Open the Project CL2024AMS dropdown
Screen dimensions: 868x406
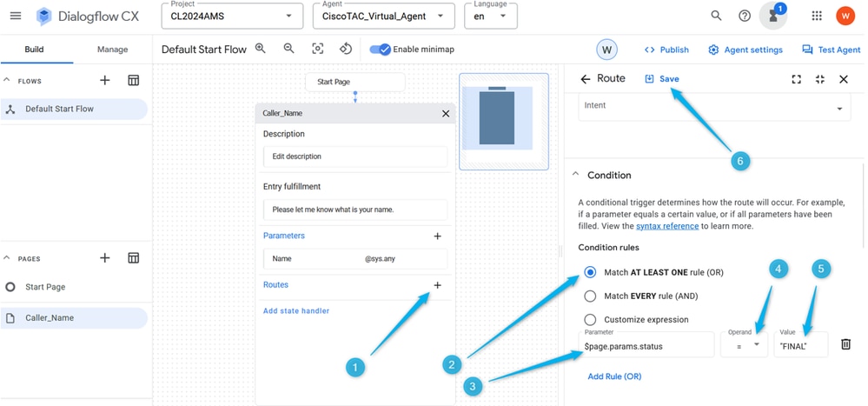(232, 16)
